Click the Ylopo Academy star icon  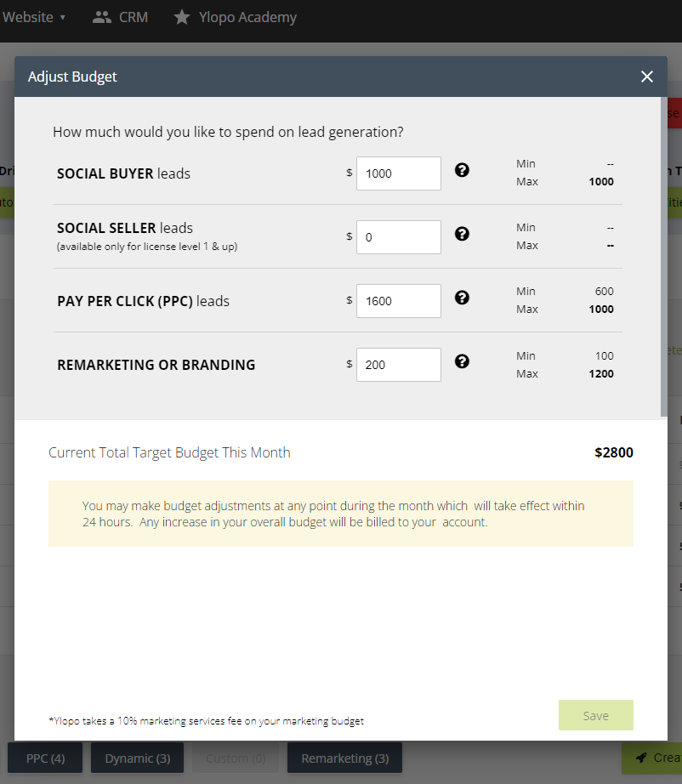[x=182, y=17]
